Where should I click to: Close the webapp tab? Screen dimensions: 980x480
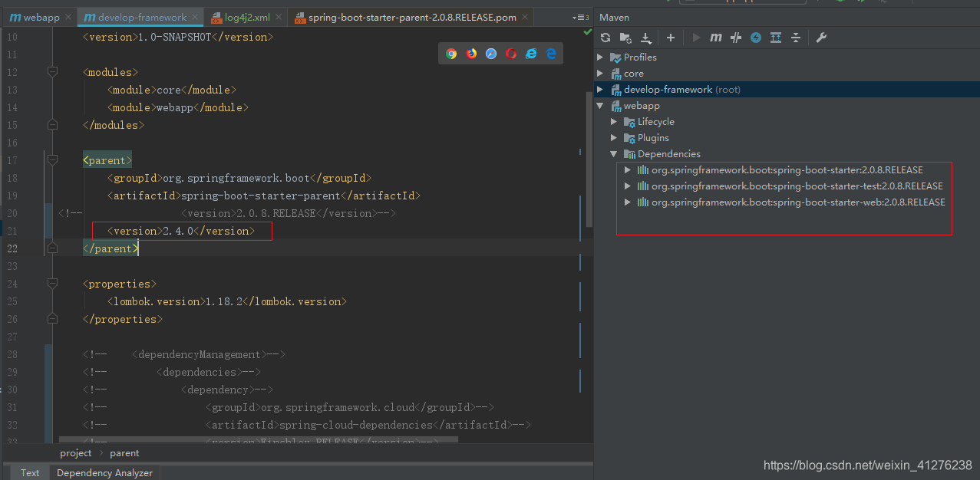(x=68, y=17)
